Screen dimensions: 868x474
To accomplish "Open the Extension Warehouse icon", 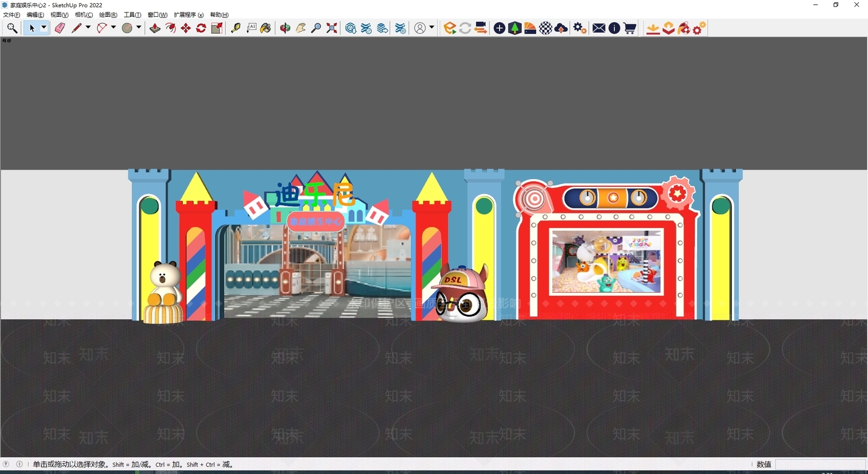I will [x=367, y=28].
